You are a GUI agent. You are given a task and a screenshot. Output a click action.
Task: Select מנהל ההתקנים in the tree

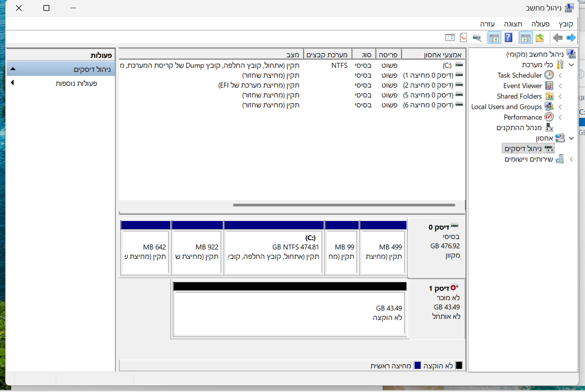point(519,128)
